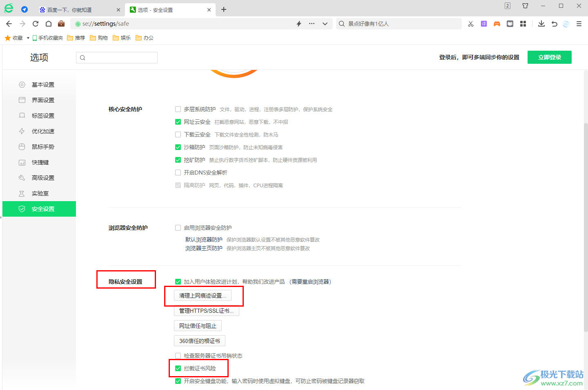Click the settings page vertical scrollbar
The height and width of the screenshot is (390, 588).
[x=586, y=227]
